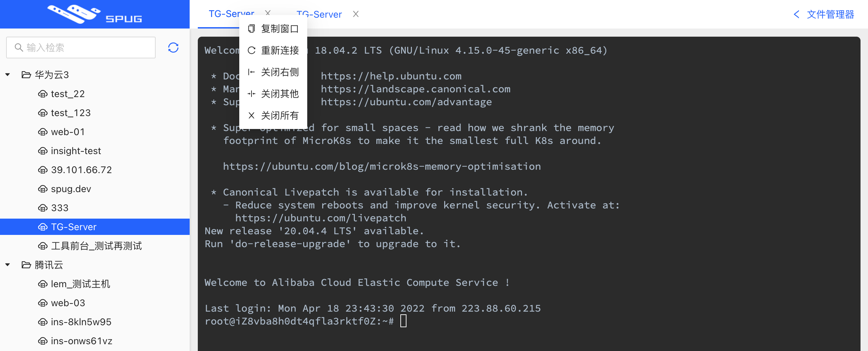Collapse the 华为云3 group
Viewport: 868px width, 351px height.
[8, 74]
